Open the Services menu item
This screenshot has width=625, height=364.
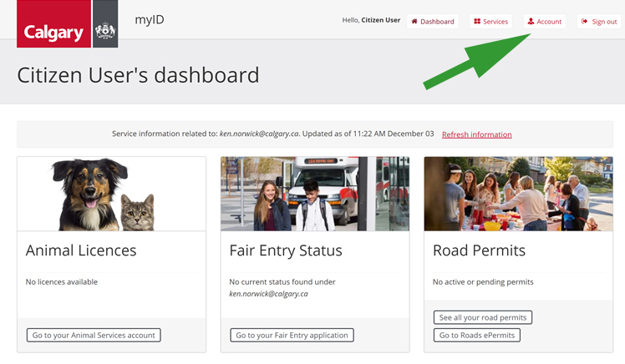[490, 22]
